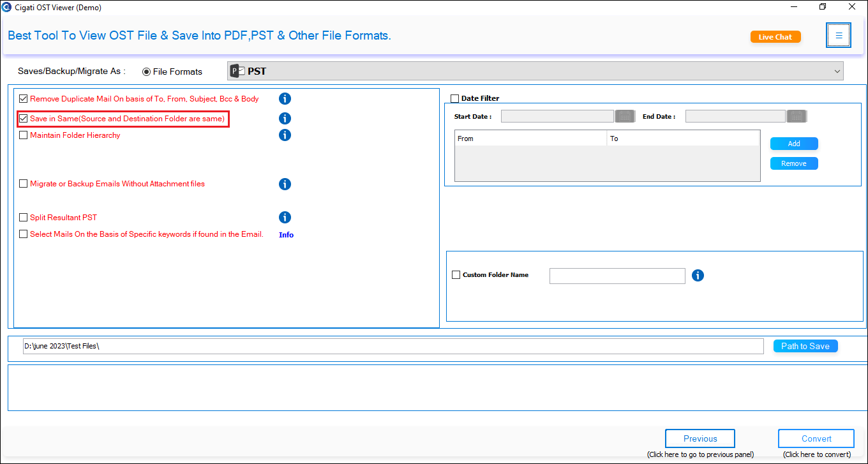Click the Add date range button
This screenshot has width=868, height=464.
(794, 144)
